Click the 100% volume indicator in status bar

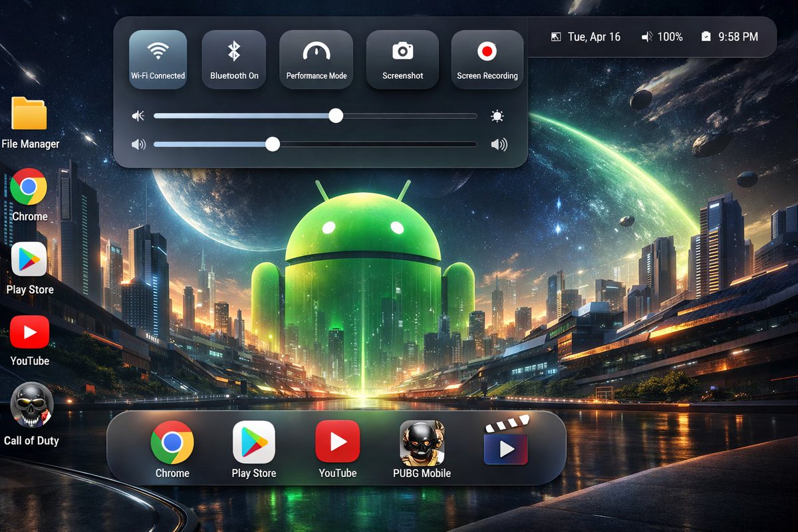tap(662, 37)
